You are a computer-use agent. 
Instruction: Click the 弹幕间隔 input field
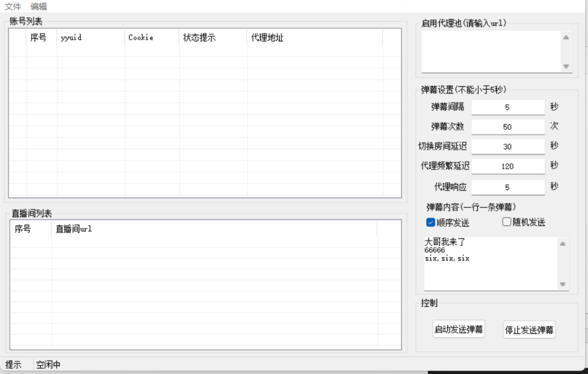[508, 107]
